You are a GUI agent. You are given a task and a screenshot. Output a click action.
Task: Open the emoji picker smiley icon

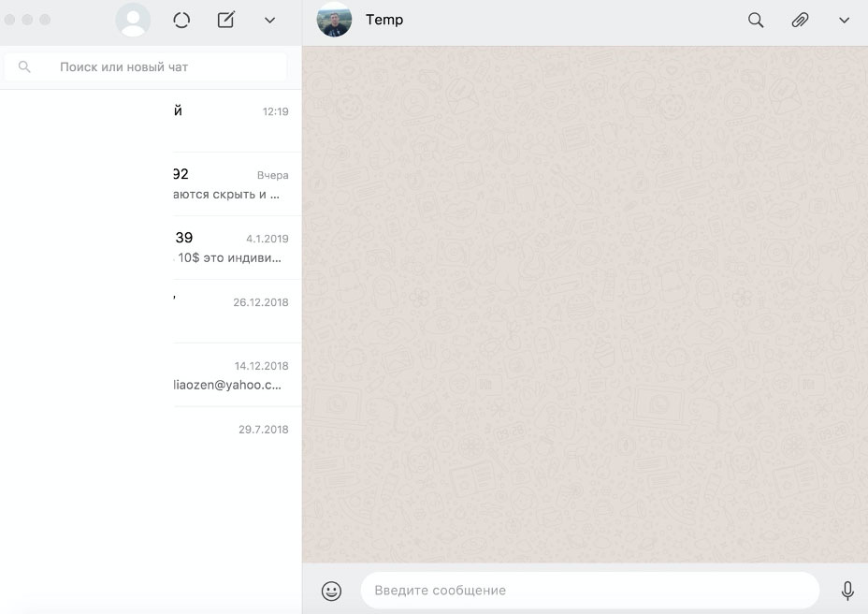point(331,591)
